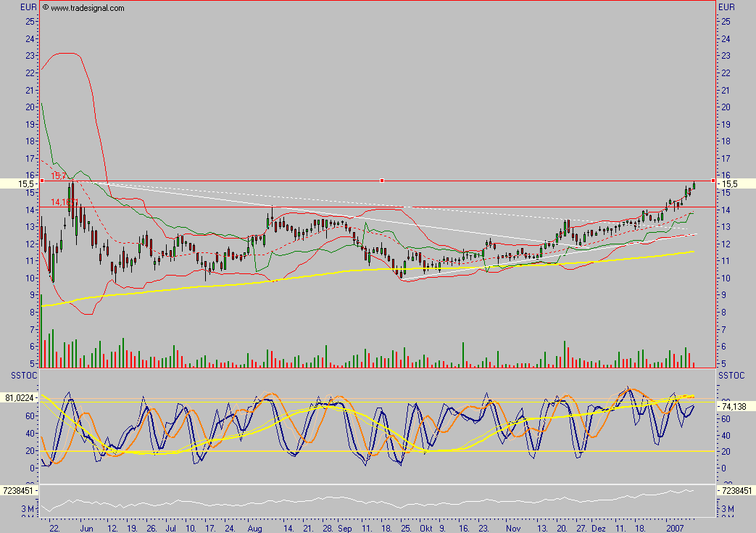The height and width of the screenshot is (533, 756).
Task: Click the left 7238451 volume value label
Action: [x=19, y=491]
